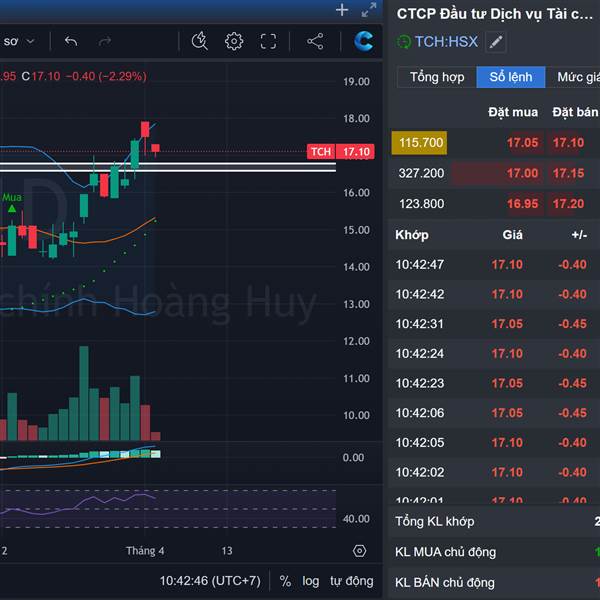
Task: Edit TCH:HSX symbol with pencil icon
Action: (496, 42)
